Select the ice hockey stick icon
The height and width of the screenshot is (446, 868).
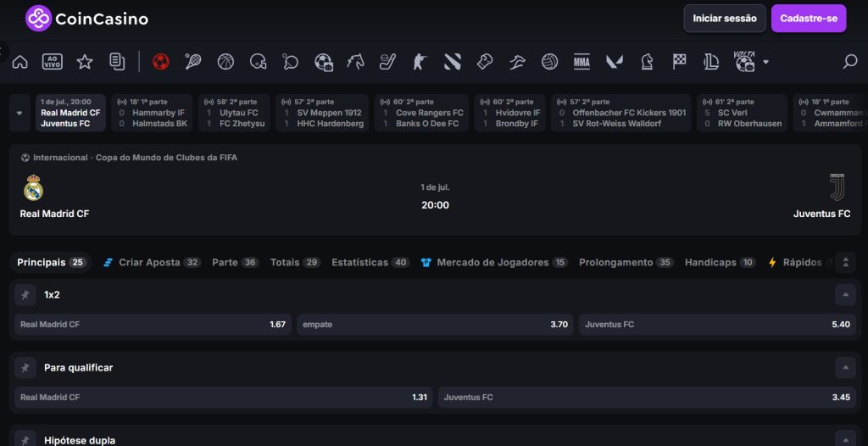[387, 62]
